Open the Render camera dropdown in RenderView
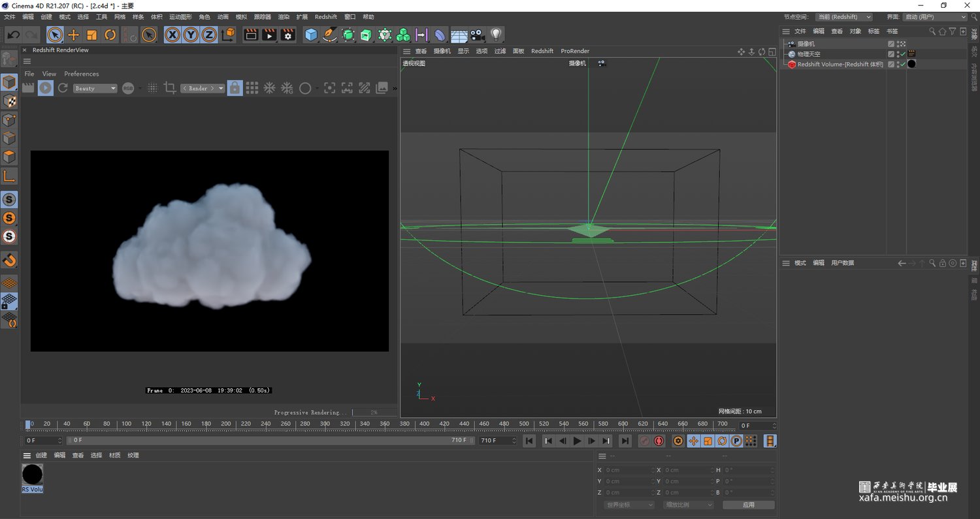The image size is (980, 519). [x=203, y=88]
